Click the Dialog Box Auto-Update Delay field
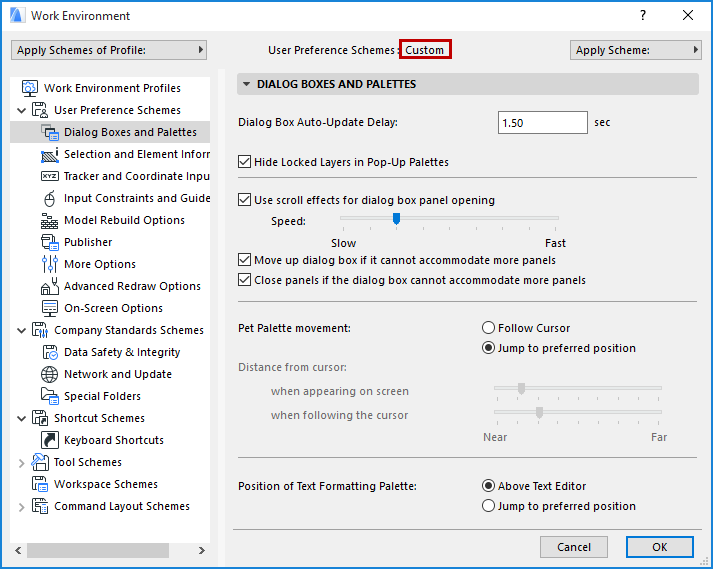The height and width of the screenshot is (569, 713). pyautogui.click(x=542, y=123)
